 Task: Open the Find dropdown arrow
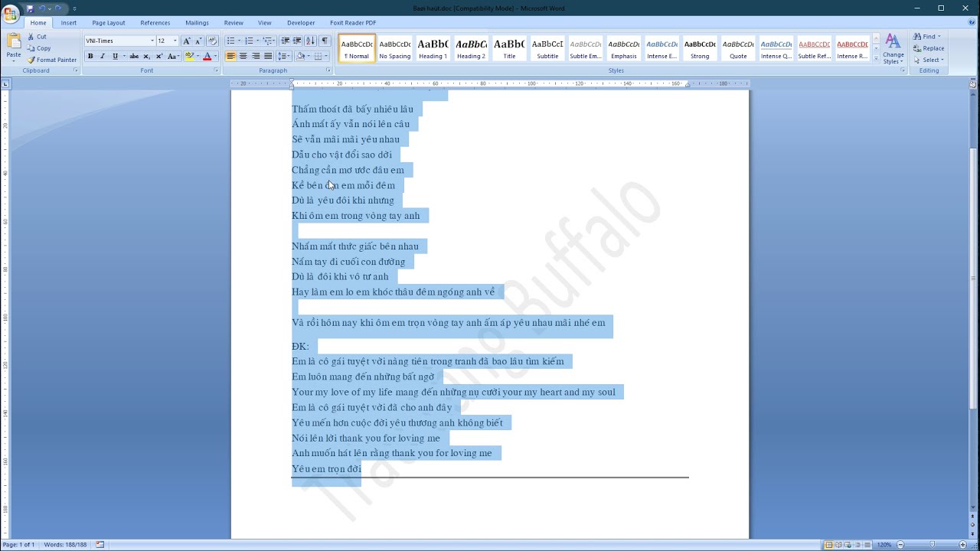pos(939,37)
